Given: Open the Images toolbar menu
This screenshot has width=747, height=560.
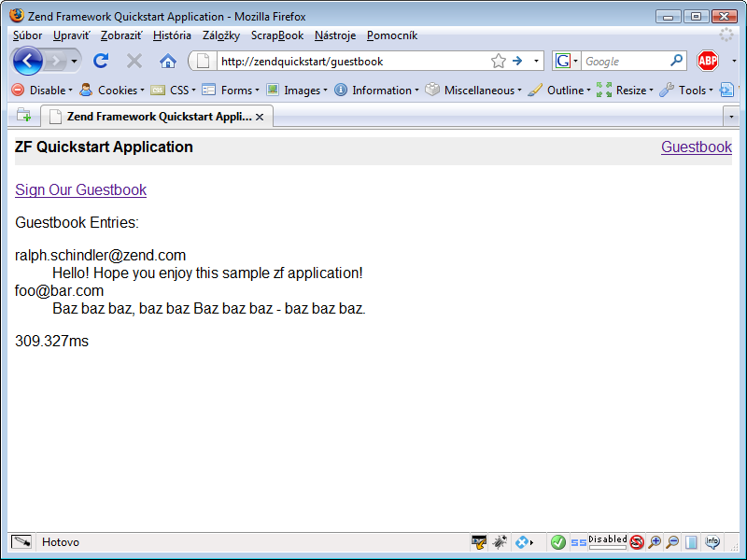Looking at the screenshot, I should 297,90.
